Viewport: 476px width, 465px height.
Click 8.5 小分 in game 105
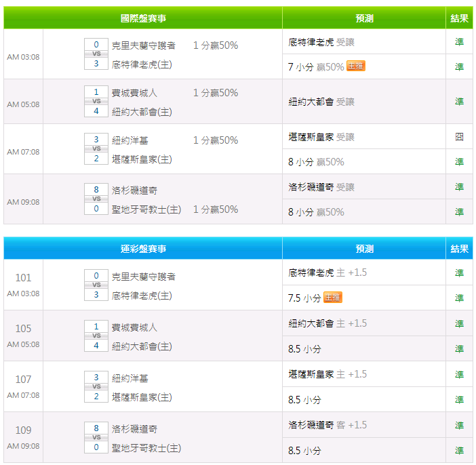pos(304,348)
